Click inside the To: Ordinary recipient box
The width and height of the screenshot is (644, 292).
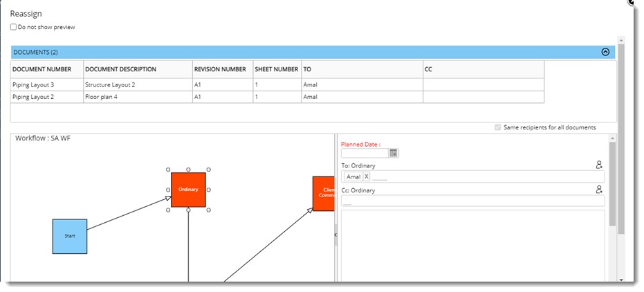[472, 176]
